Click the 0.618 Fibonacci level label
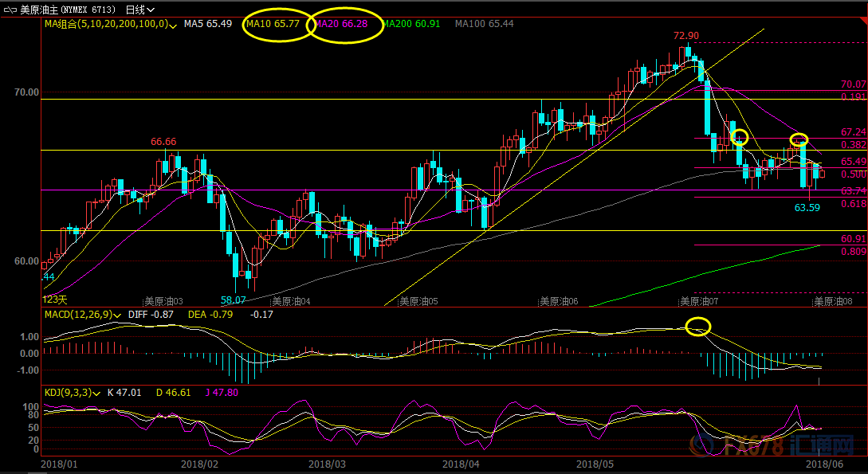Screen dimensions: 868x474 coord(853,204)
